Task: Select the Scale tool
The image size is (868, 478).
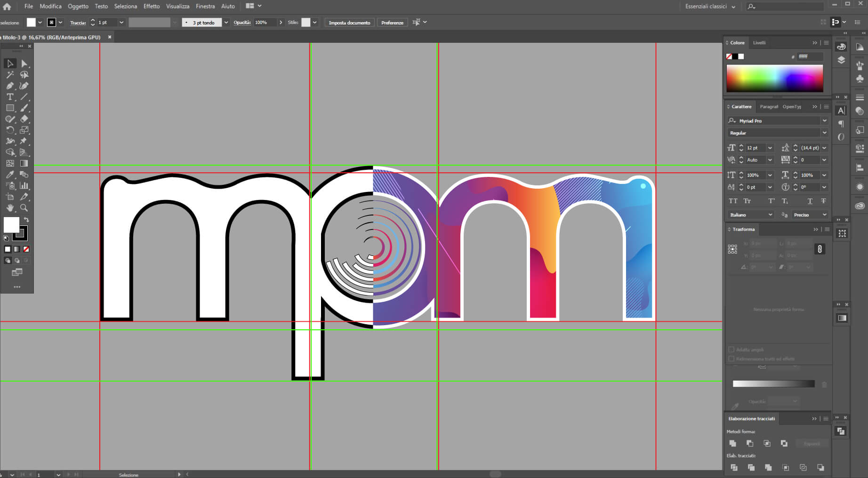Action: coord(24,130)
